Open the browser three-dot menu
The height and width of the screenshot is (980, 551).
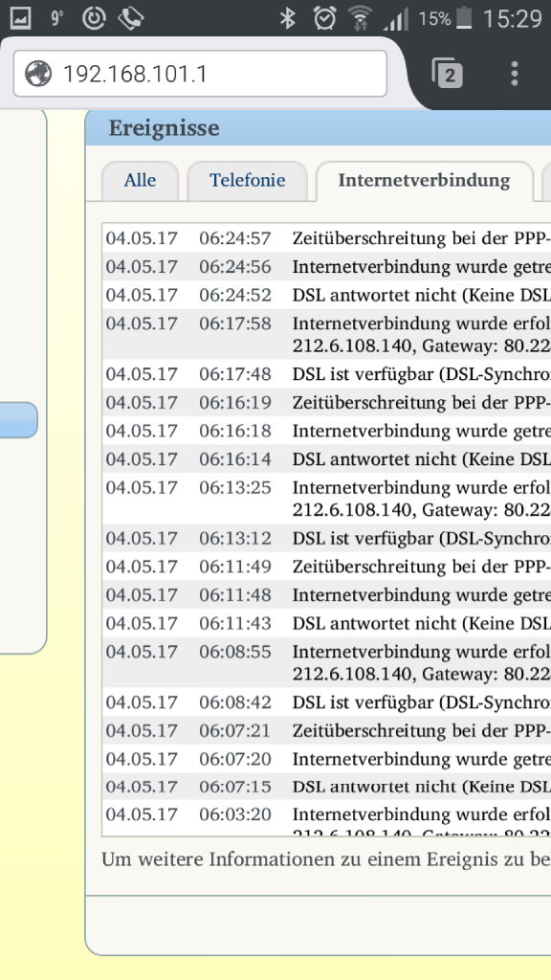[x=514, y=74]
